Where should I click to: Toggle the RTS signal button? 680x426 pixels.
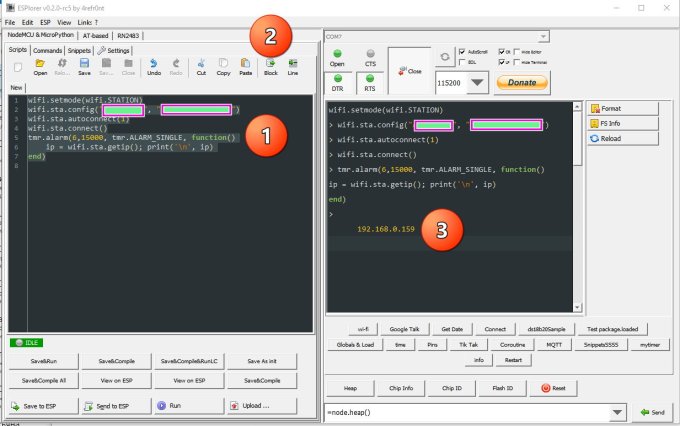pos(370,82)
